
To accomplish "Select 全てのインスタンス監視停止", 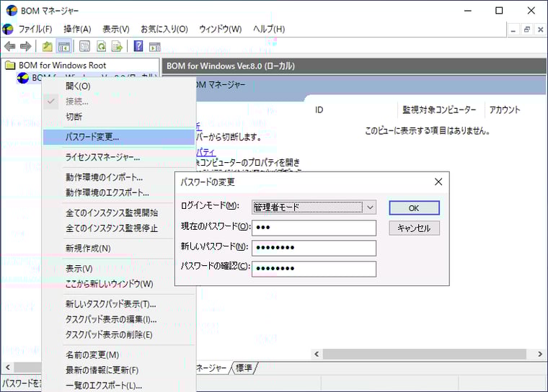I will (109, 228).
